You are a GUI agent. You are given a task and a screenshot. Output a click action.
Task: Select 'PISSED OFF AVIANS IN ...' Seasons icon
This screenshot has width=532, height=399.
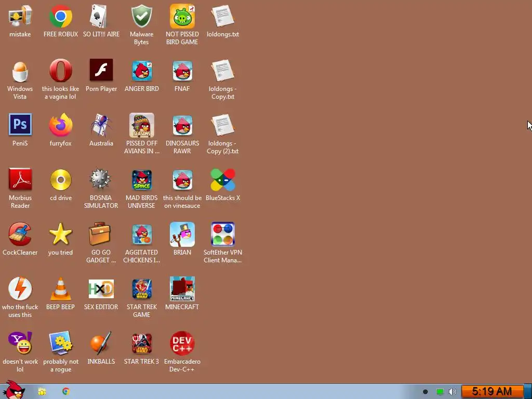[x=141, y=125]
